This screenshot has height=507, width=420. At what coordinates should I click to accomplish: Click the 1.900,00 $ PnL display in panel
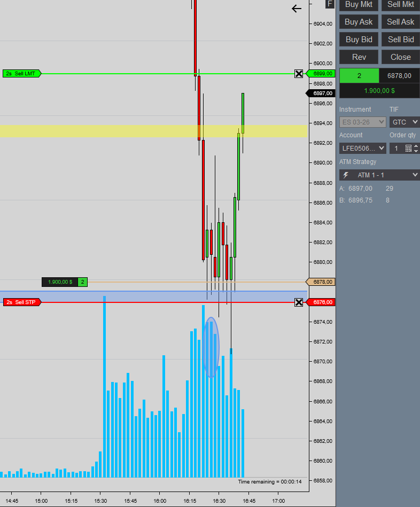coord(379,91)
